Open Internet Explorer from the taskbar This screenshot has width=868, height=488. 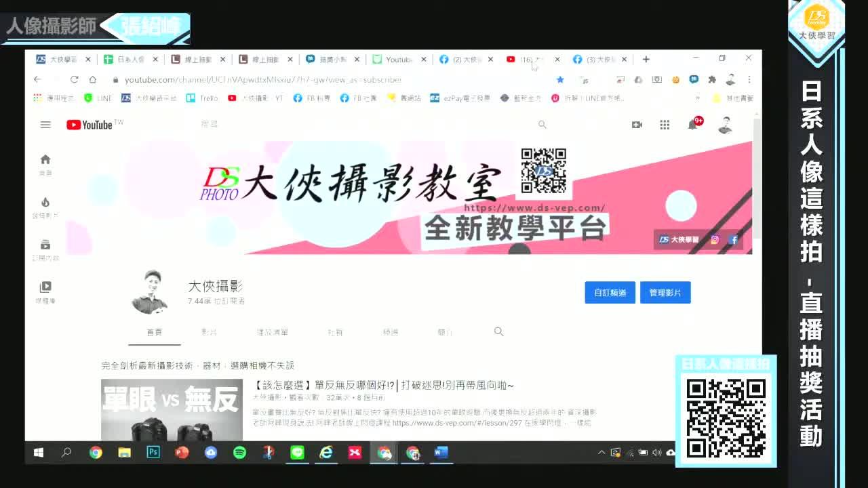(x=326, y=452)
